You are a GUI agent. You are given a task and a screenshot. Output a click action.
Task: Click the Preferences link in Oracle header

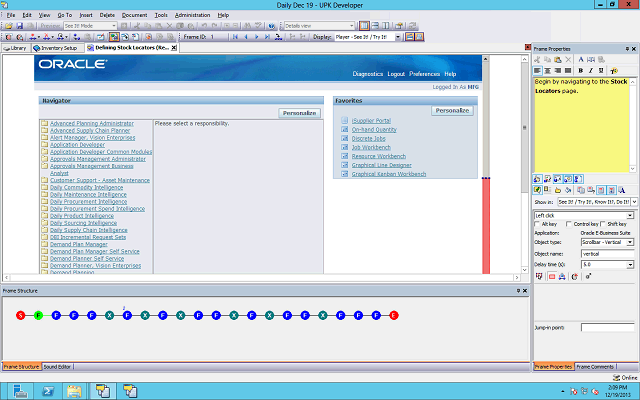click(x=424, y=74)
